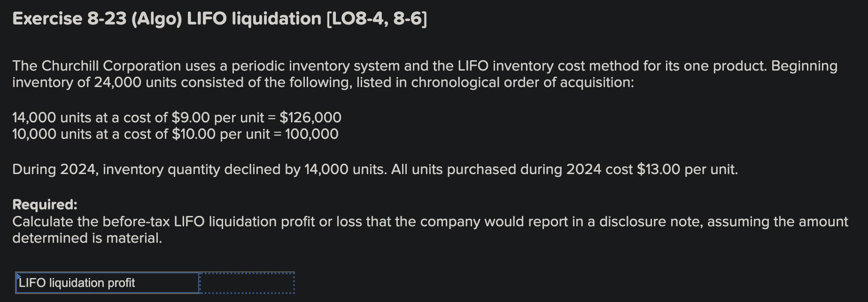
Task: Click the words determined is material
Action: pos(87,238)
